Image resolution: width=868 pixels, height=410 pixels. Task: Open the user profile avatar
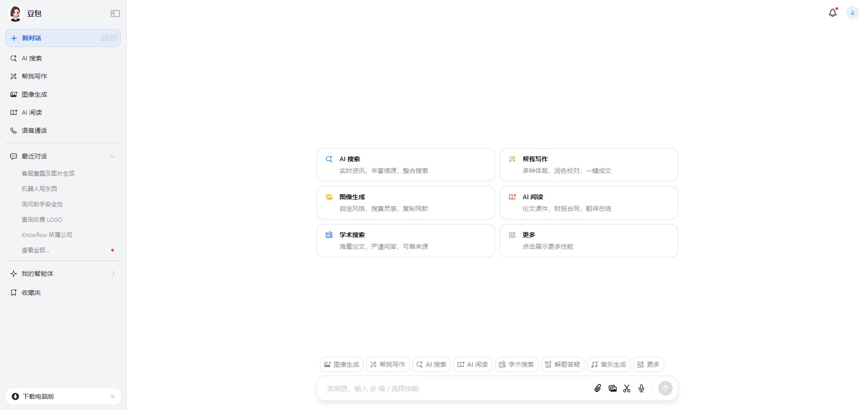click(x=853, y=13)
